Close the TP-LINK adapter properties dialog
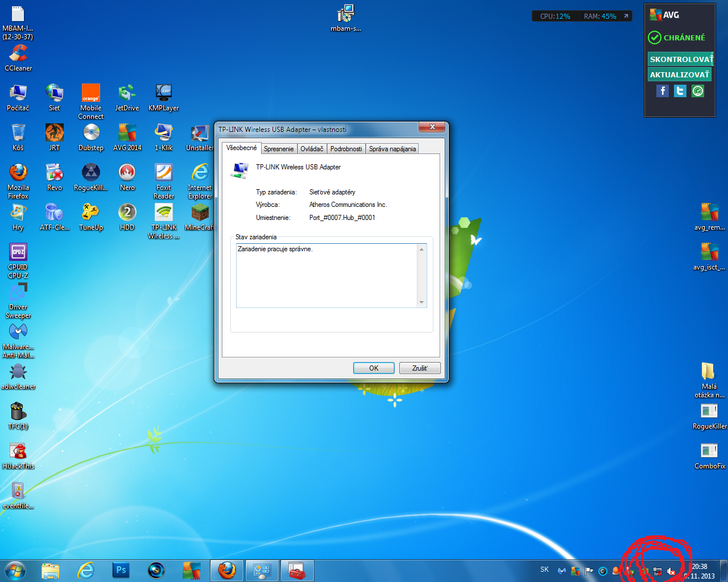 [432, 127]
